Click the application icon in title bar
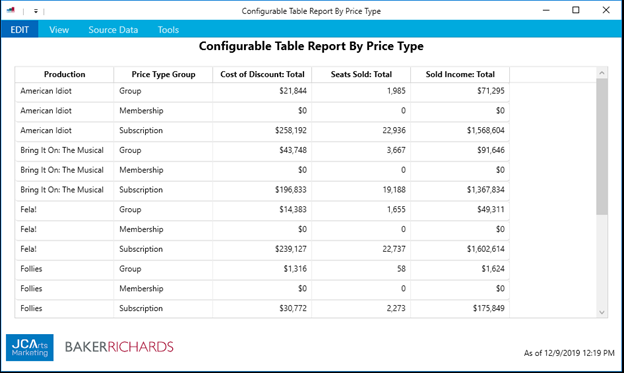 (11, 10)
